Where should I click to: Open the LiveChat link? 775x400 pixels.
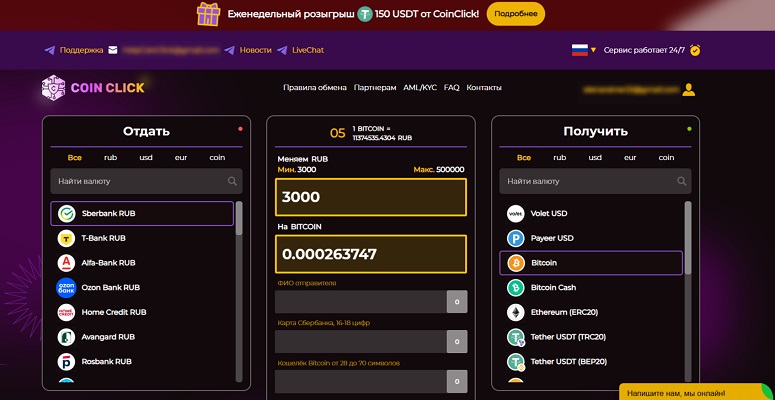[308, 50]
